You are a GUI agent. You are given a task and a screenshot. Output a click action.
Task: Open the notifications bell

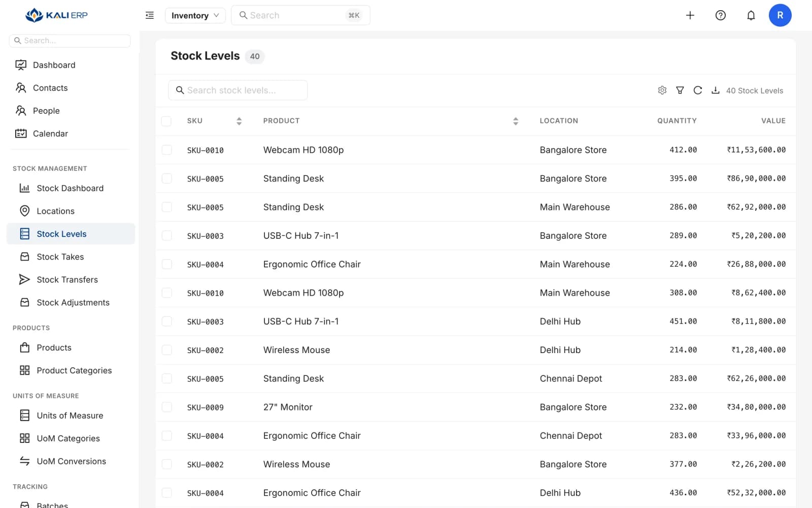751,15
